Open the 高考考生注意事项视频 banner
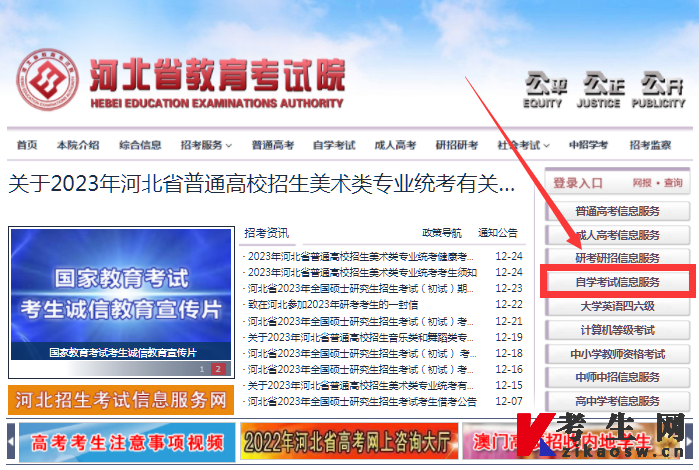This screenshot has height=470, width=699. pos(127,442)
